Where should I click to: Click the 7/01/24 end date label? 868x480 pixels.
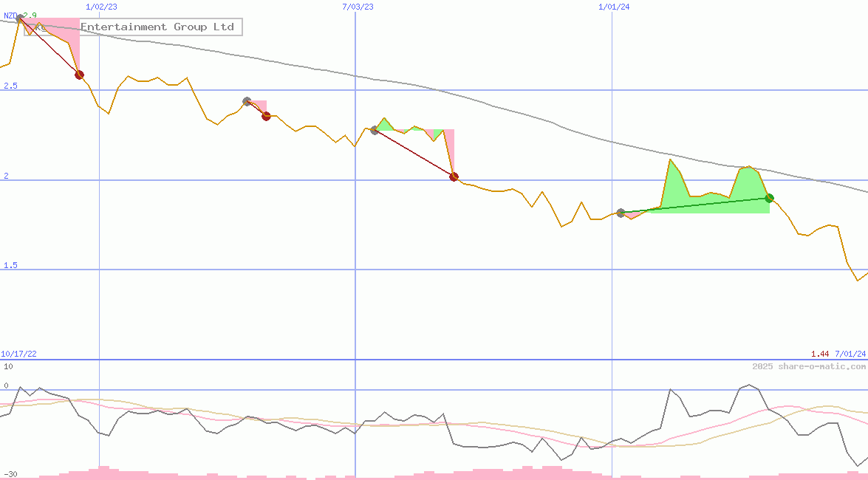(x=850, y=354)
